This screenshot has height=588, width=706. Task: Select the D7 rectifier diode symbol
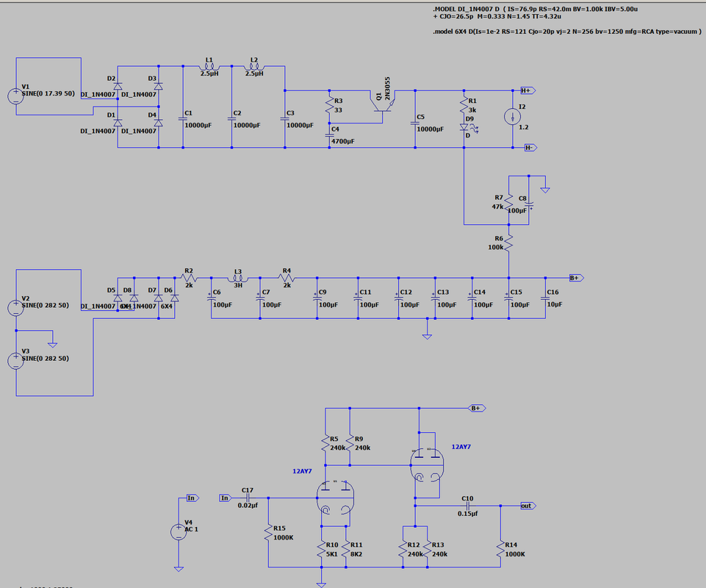pyautogui.click(x=159, y=298)
